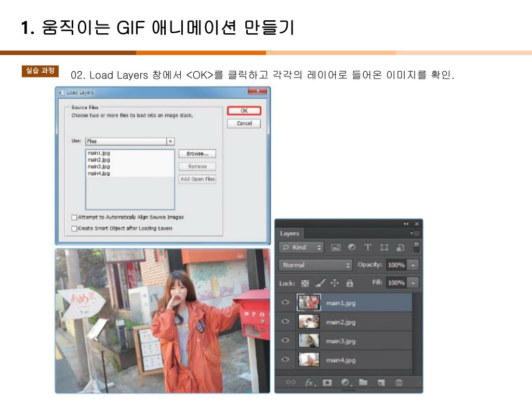
Task: Enable Create Smart Object after Loading Layers
Action: (x=74, y=229)
